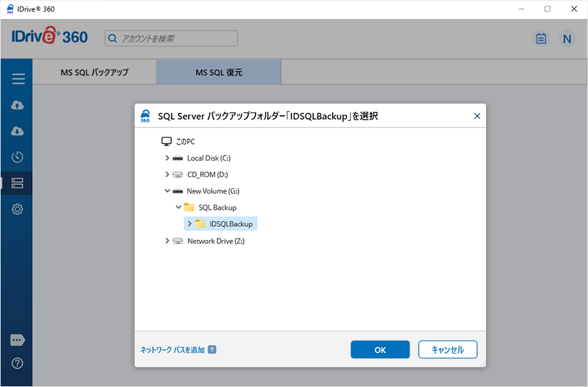Close the folder selection dialog
588x387 pixels.
[477, 116]
